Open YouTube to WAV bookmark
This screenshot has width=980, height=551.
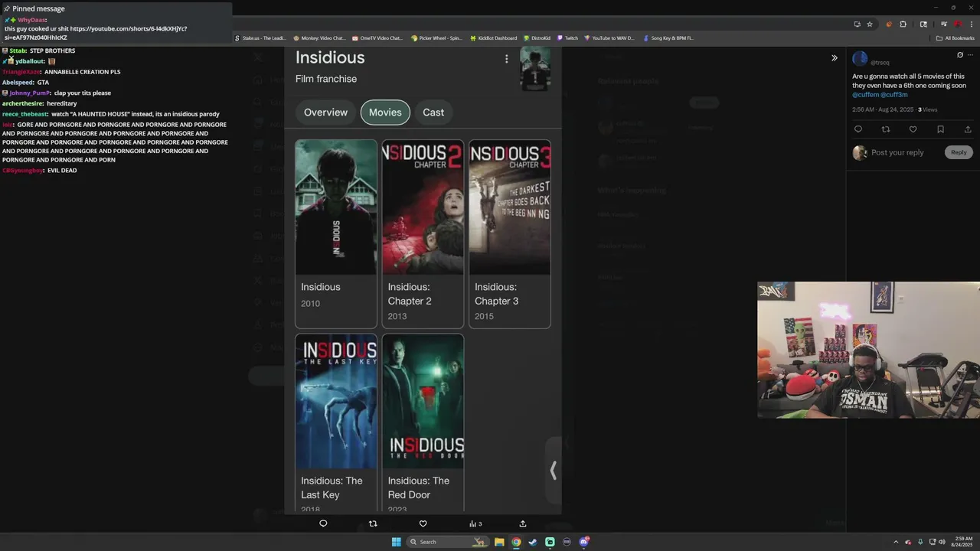[609, 37]
